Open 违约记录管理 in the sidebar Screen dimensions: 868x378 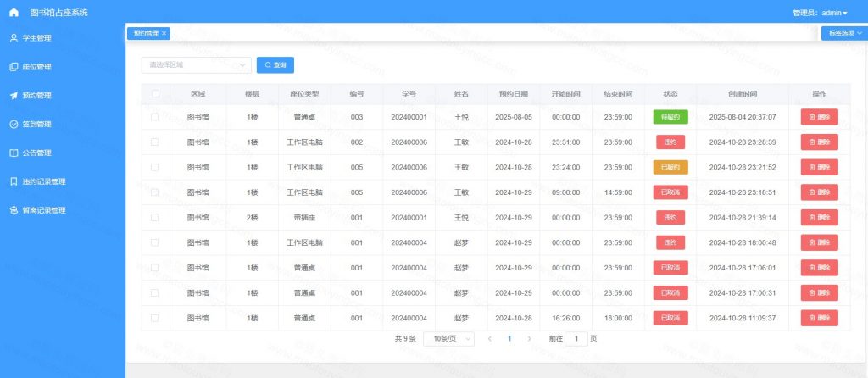pyautogui.click(x=44, y=181)
